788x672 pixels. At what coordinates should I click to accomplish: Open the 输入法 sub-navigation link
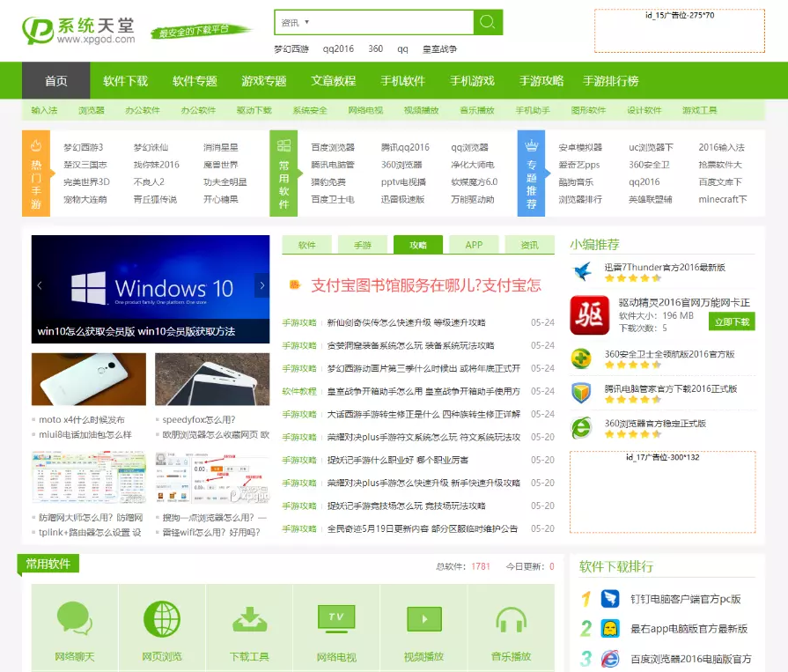(44, 110)
